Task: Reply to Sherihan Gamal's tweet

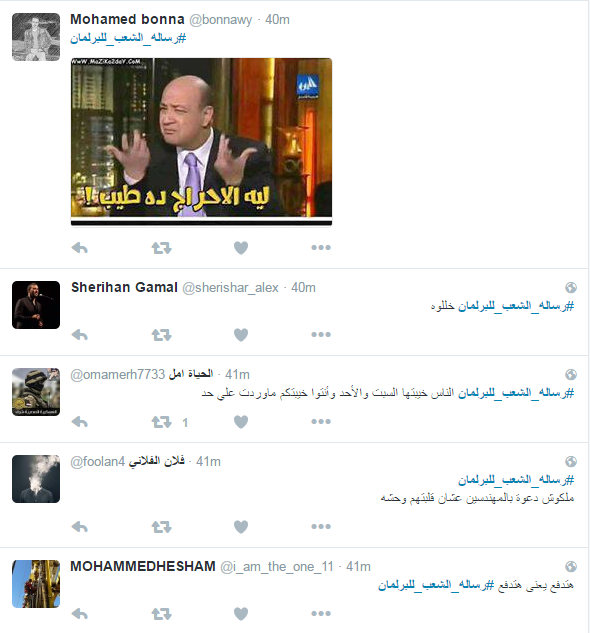Action: point(80,335)
